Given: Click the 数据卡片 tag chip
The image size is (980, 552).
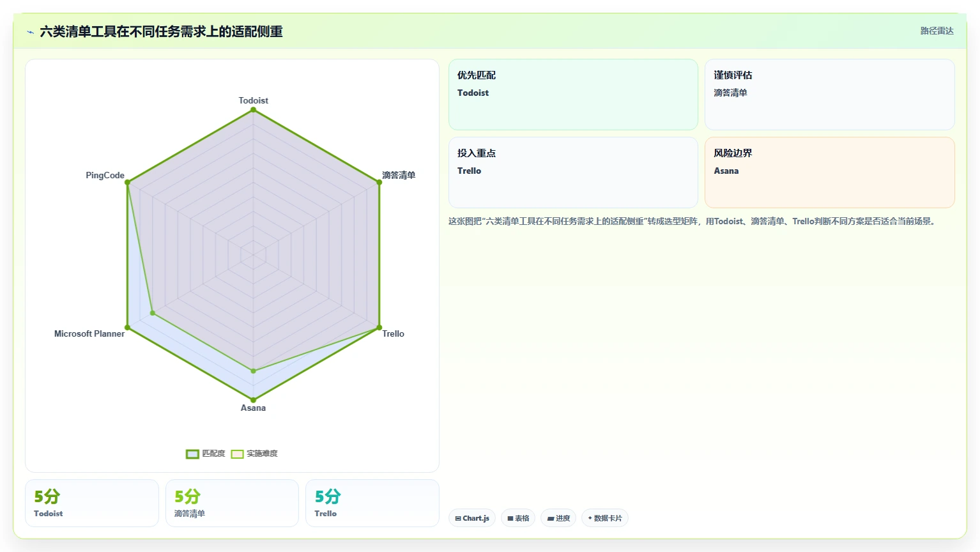Looking at the screenshot, I should 605,518.
